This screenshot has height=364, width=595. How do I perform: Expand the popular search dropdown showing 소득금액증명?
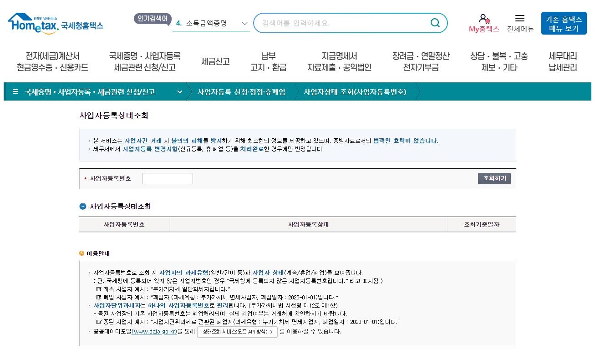[244, 23]
